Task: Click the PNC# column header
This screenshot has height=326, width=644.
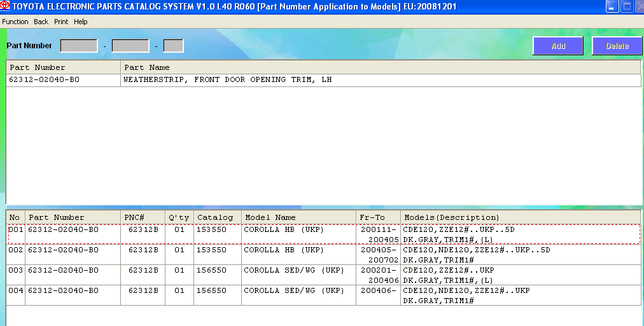Action: [x=143, y=217]
